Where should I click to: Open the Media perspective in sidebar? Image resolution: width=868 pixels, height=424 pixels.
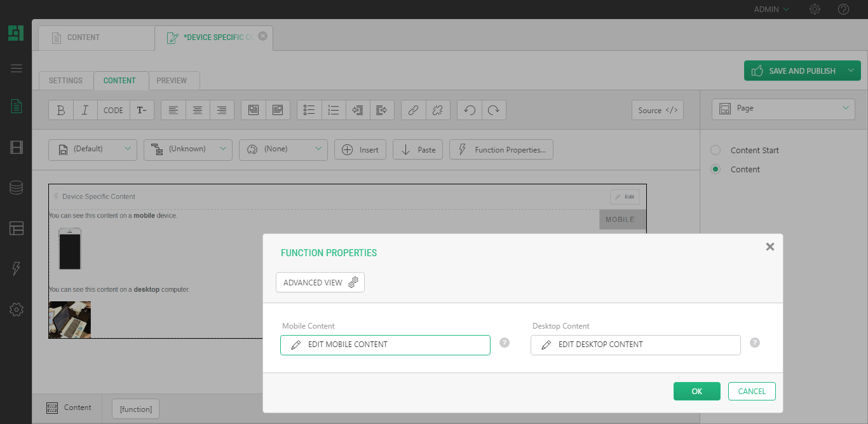click(17, 147)
